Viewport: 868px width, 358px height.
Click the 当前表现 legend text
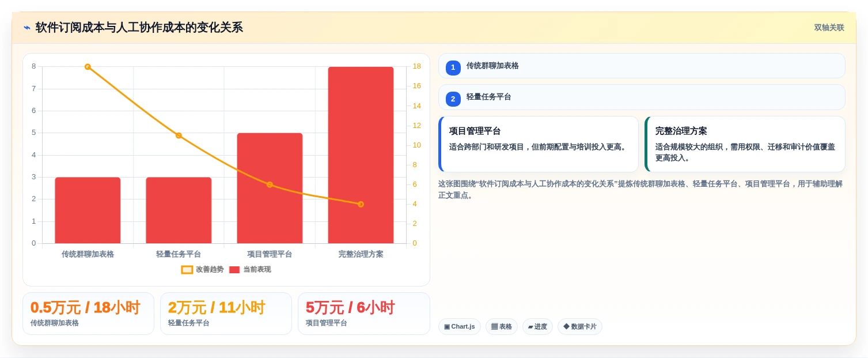coord(257,270)
